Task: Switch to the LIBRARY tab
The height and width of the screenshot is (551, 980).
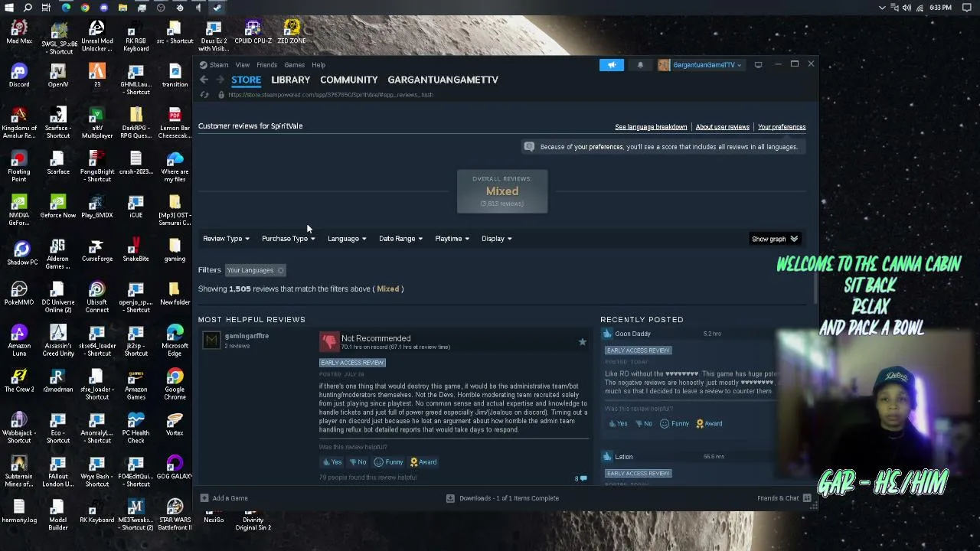Action: [x=290, y=80]
